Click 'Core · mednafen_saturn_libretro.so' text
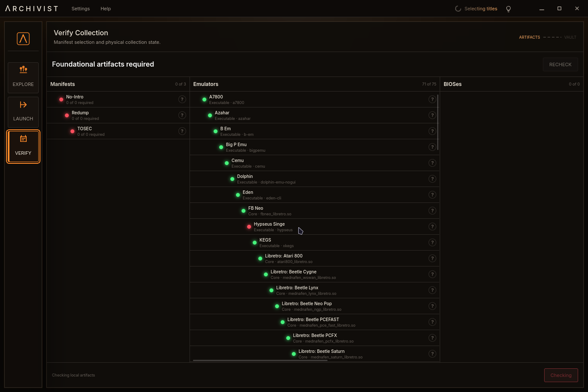 (x=331, y=357)
